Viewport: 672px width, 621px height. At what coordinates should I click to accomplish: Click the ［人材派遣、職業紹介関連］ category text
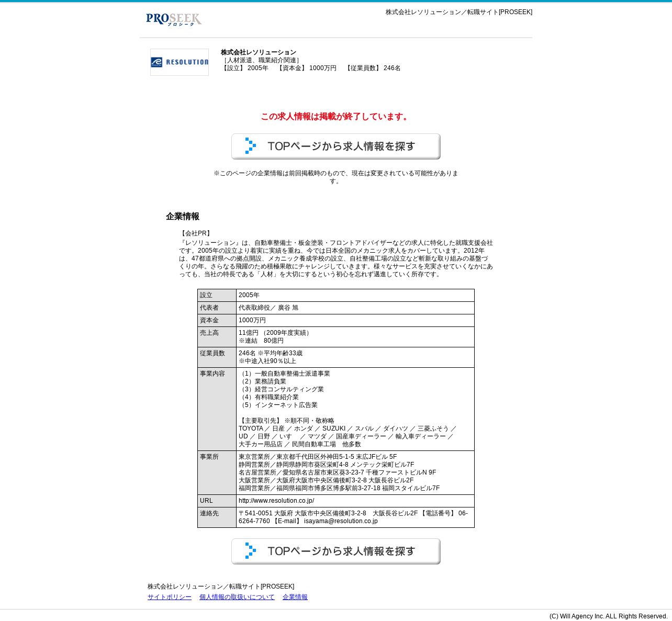(262, 60)
